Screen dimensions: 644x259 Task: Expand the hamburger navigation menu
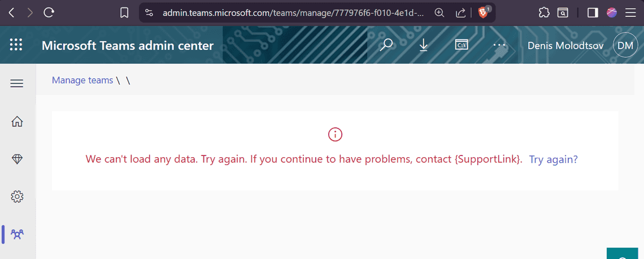pyautogui.click(x=17, y=84)
